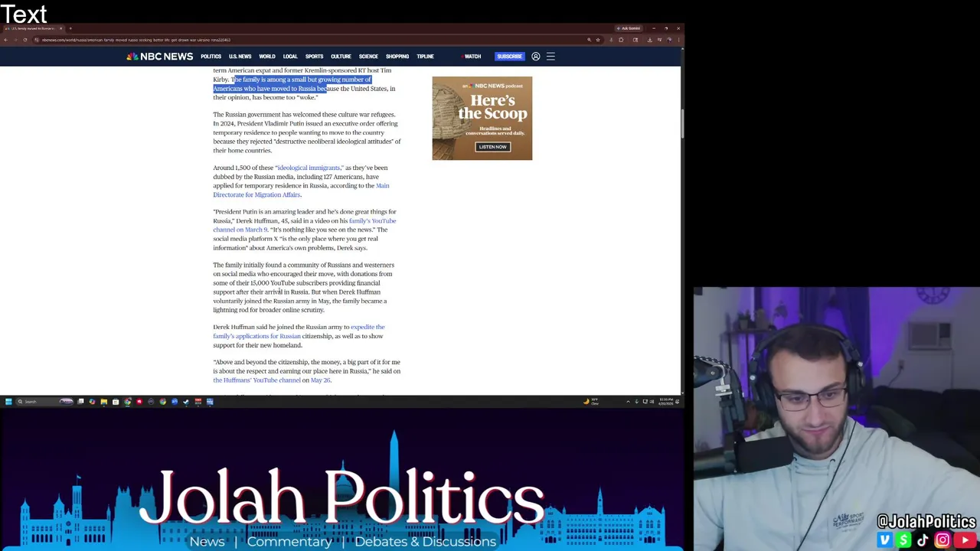This screenshot has width=980, height=551.
Task: Open the Huffmans' YouTube channel link
Action: tap(256, 380)
